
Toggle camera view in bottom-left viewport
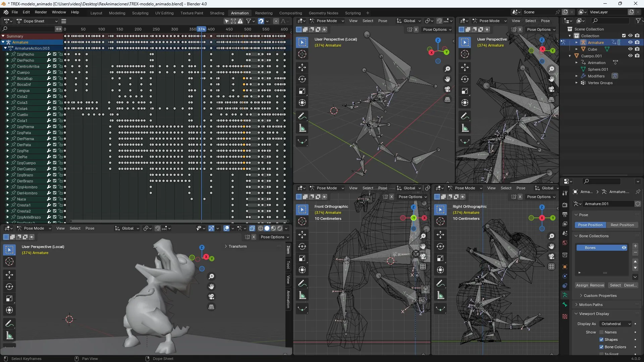[x=211, y=297]
